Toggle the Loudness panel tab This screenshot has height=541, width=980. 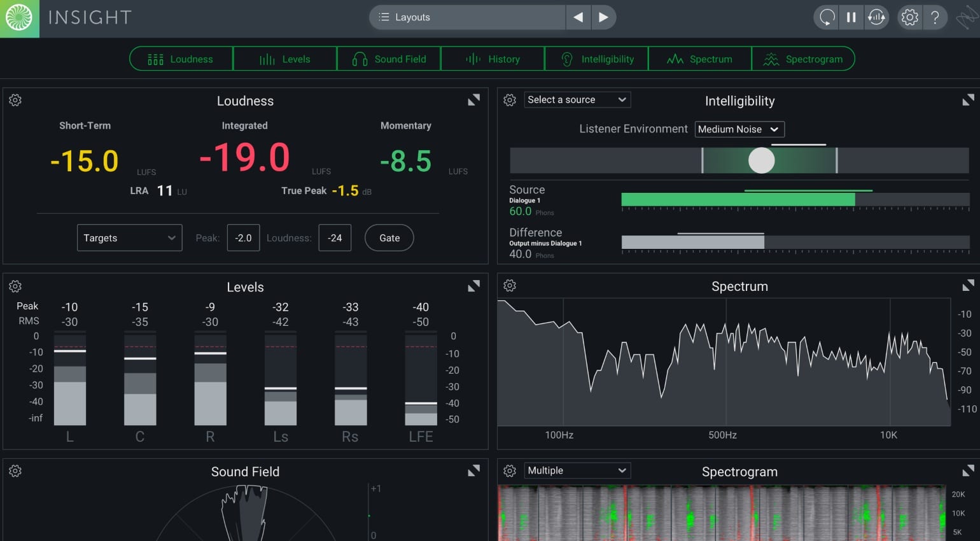tap(181, 59)
